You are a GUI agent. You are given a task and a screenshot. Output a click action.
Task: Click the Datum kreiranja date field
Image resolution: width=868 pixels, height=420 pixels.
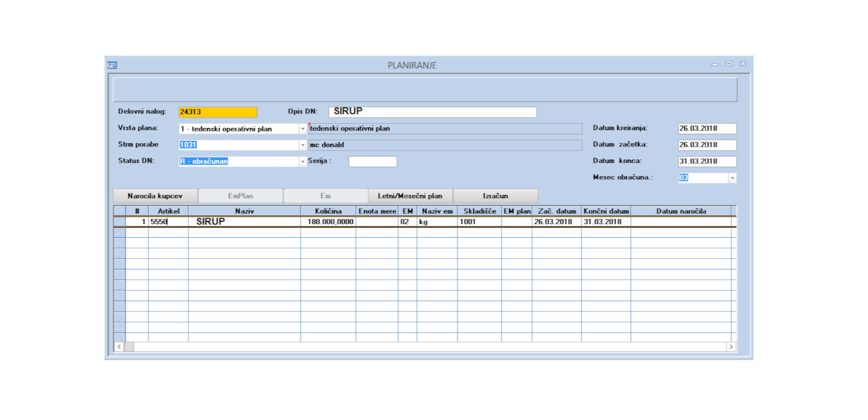[x=707, y=128]
